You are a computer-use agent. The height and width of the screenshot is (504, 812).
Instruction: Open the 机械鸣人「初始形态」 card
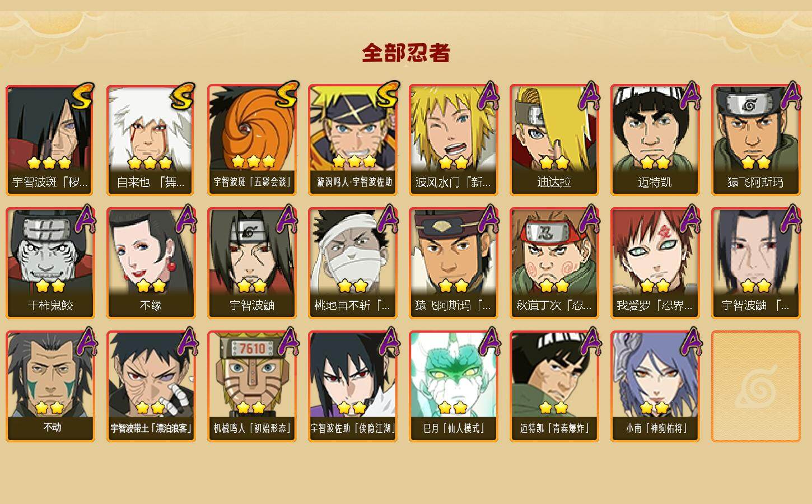point(251,386)
